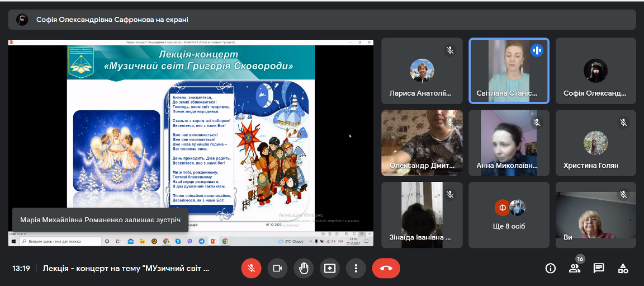This screenshot has width=644, height=286.
Task: Show the participants list with 16 people
Action: point(575,268)
